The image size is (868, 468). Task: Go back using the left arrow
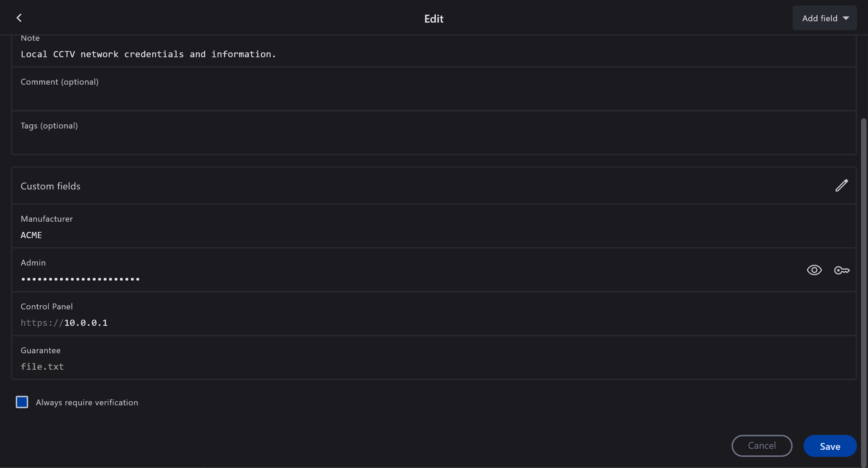click(19, 18)
